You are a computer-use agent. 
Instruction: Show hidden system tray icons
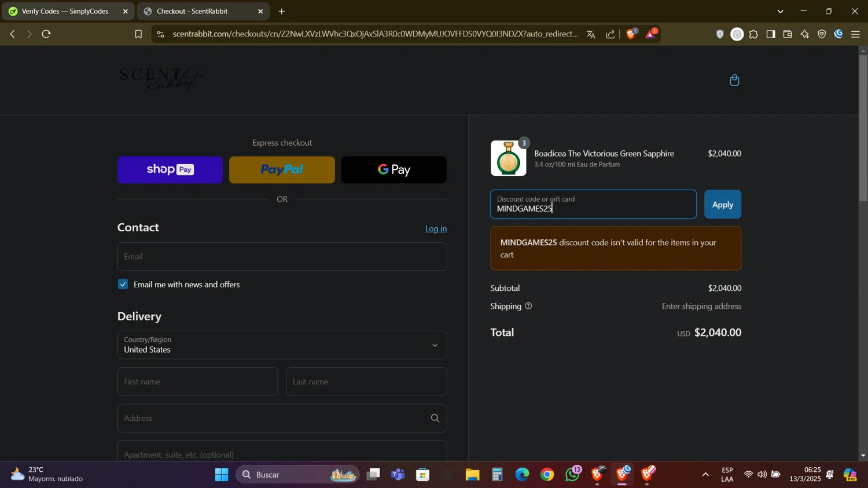pos(705,475)
